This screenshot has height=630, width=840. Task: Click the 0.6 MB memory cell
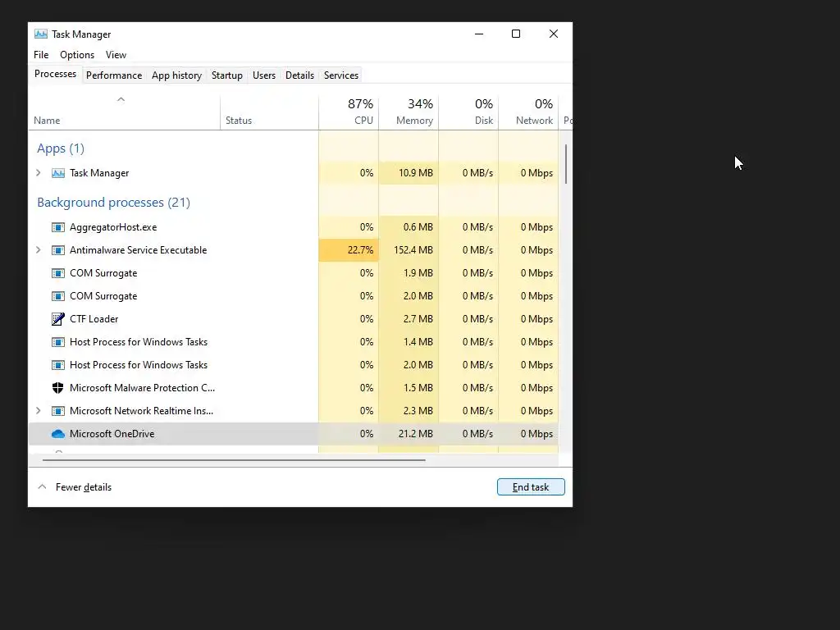[x=409, y=227]
